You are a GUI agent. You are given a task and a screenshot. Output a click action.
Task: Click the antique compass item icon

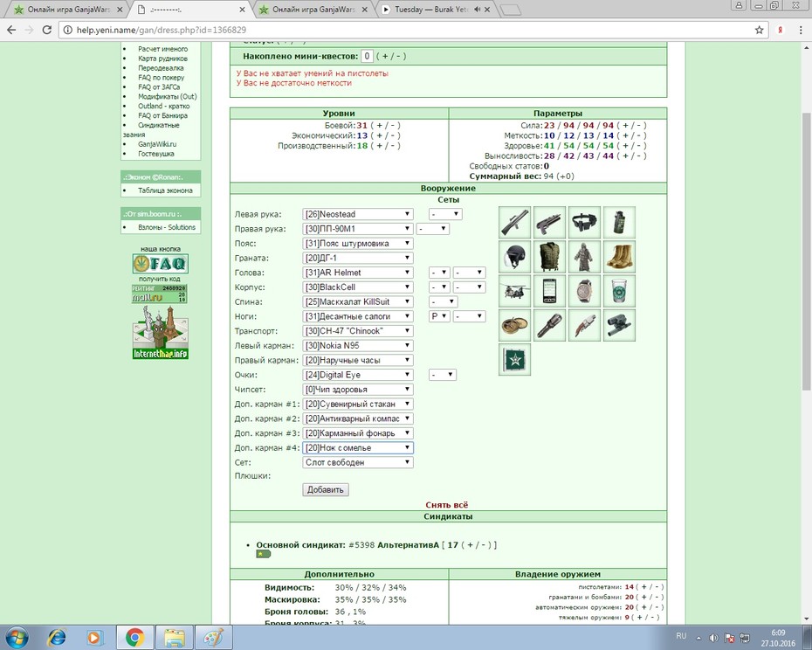pyautogui.click(x=515, y=325)
